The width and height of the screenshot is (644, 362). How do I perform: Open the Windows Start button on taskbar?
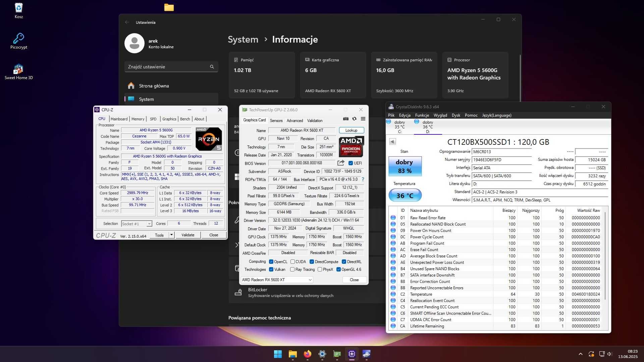tap(278, 354)
